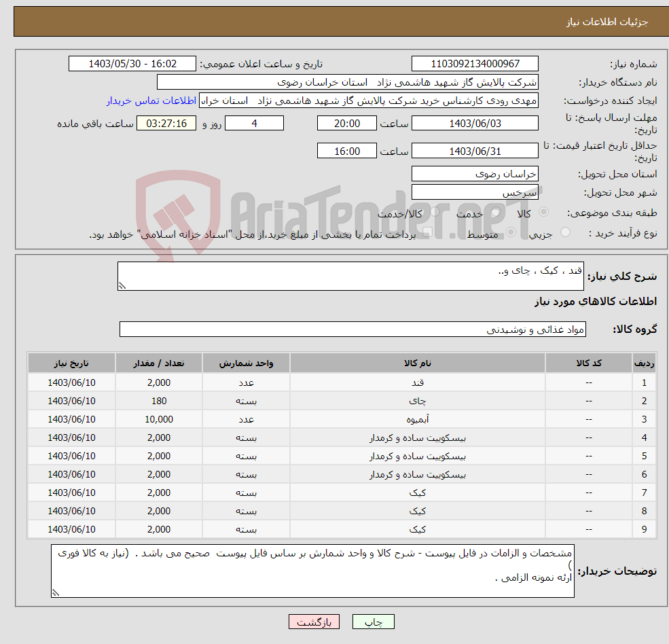Click the resize handle of buyer notes textarea

(x=56, y=592)
